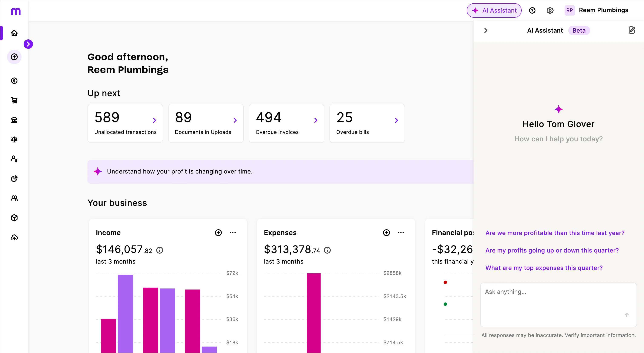Click the send arrow in the Ask anything box

pyautogui.click(x=627, y=315)
